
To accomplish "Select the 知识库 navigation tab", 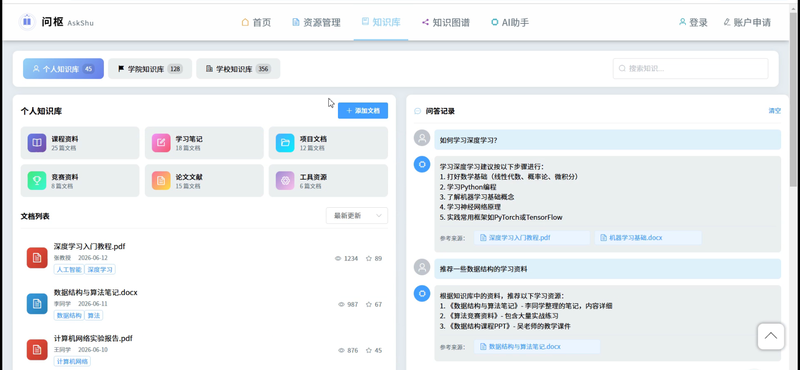I will 381,22.
